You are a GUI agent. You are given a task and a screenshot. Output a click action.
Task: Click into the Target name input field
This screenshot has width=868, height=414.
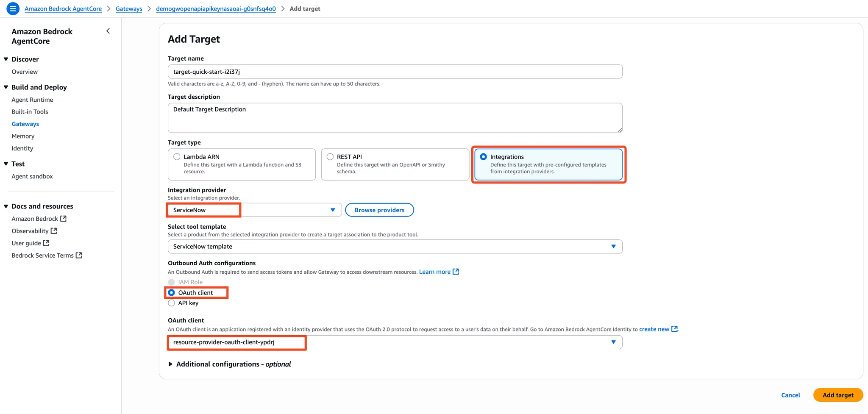(395, 72)
